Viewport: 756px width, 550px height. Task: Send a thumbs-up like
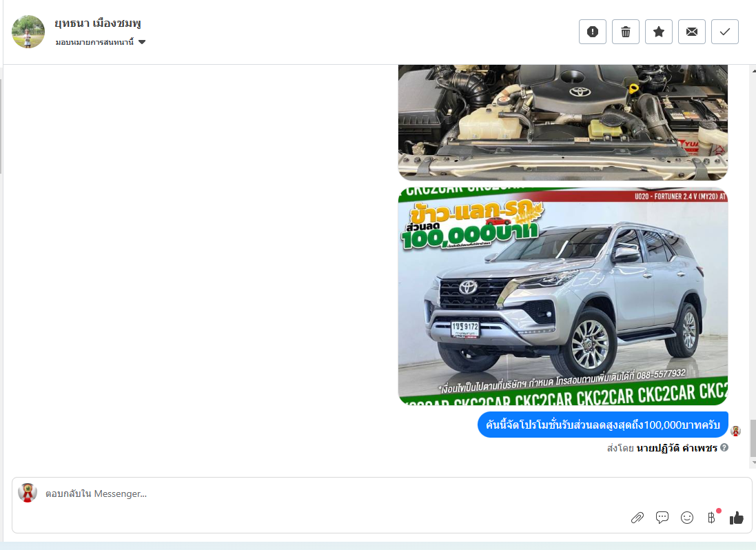pyautogui.click(x=736, y=518)
